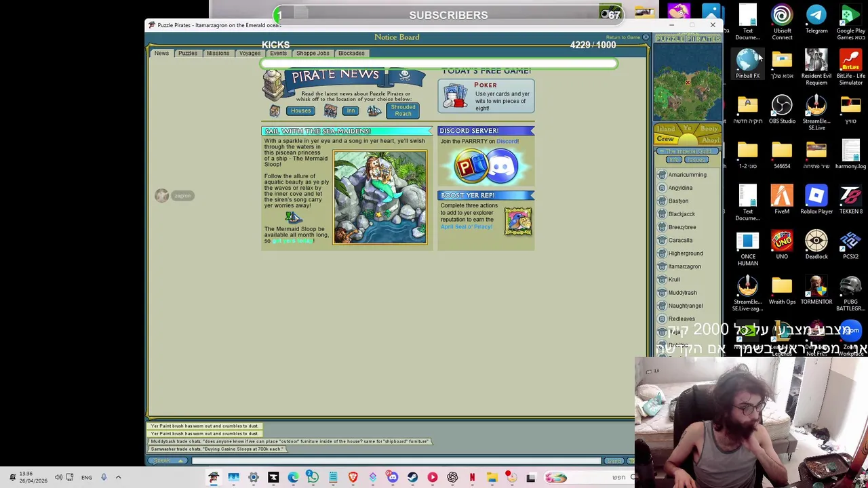868x488 pixels.
Task: Select the Crew tab
Action: (665, 139)
